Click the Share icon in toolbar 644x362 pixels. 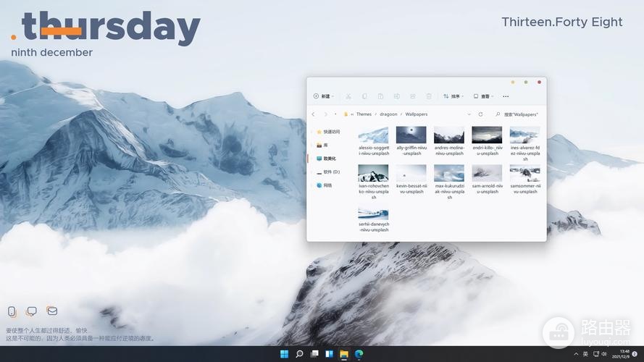tap(412, 96)
